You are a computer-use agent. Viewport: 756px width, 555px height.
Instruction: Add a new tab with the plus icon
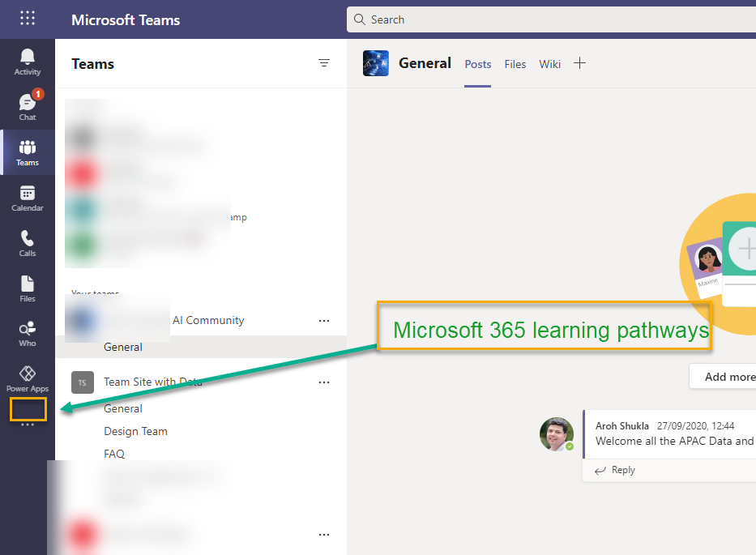579,62
